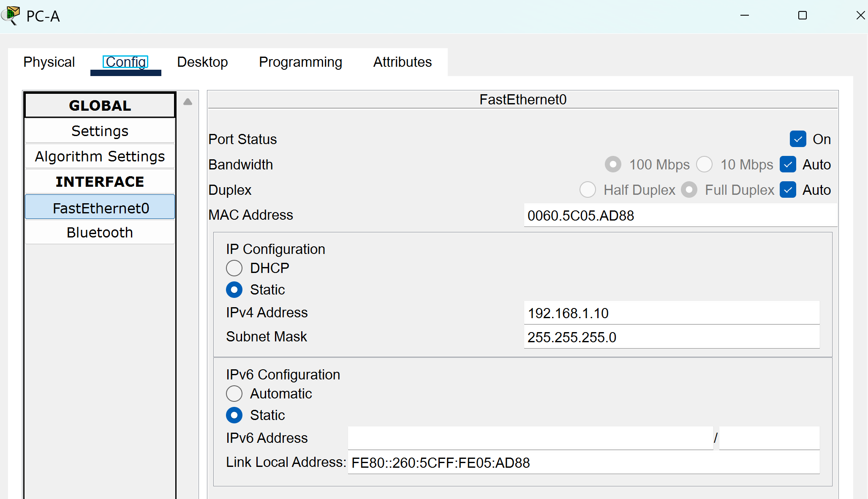Select Static under IPv6 Configuration

234,415
